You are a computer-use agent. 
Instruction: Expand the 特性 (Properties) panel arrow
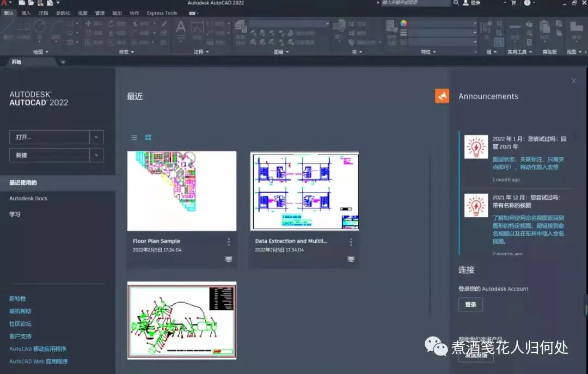pyautogui.click(x=434, y=52)
